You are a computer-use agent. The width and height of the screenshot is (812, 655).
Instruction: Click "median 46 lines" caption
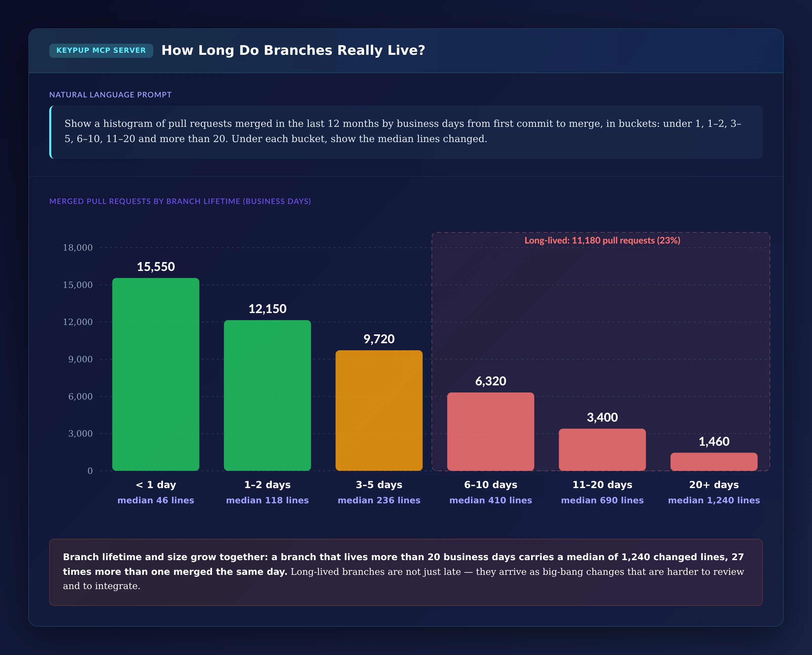(x=156, y=500)
